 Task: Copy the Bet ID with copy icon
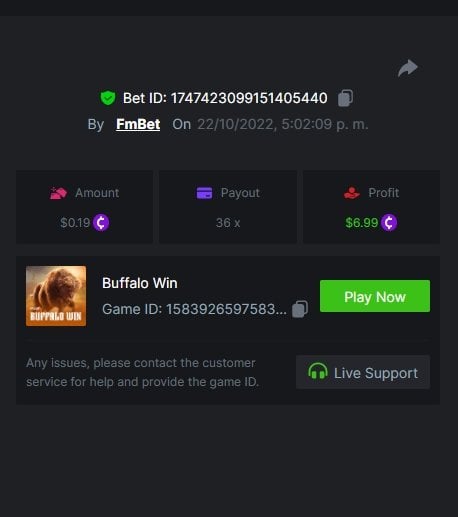point(345,98)
